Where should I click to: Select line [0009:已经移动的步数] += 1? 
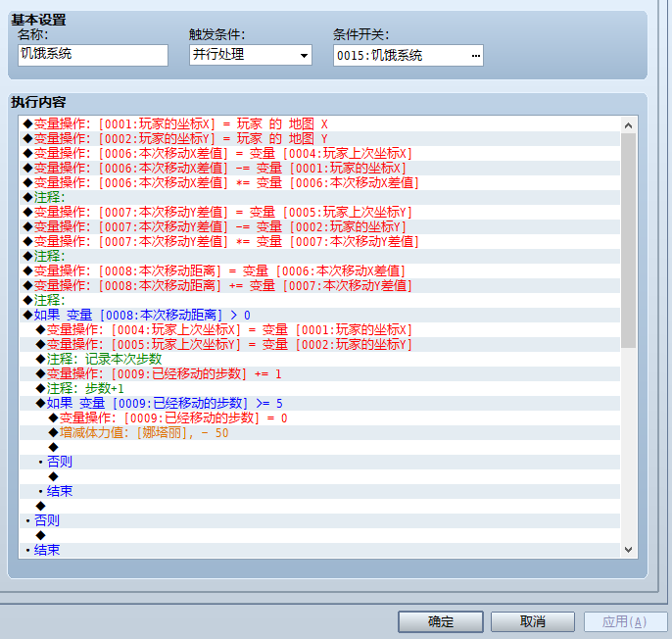[x=319, y=374]
